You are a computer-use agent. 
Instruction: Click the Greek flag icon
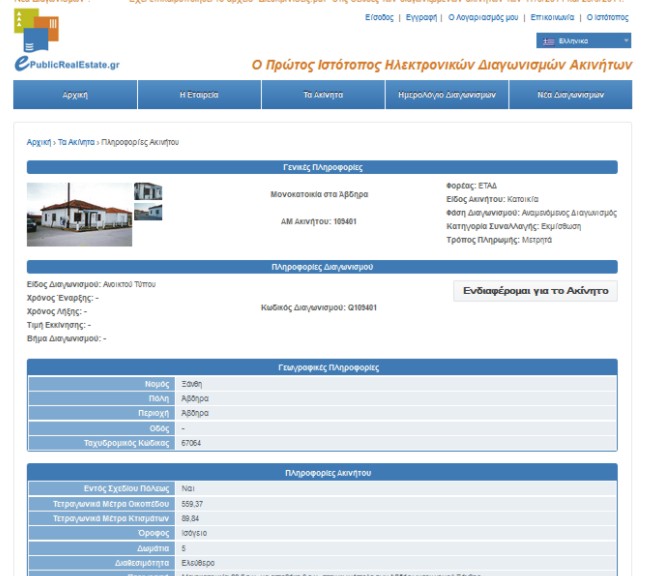pyautogui.click(x=548, y=41)
